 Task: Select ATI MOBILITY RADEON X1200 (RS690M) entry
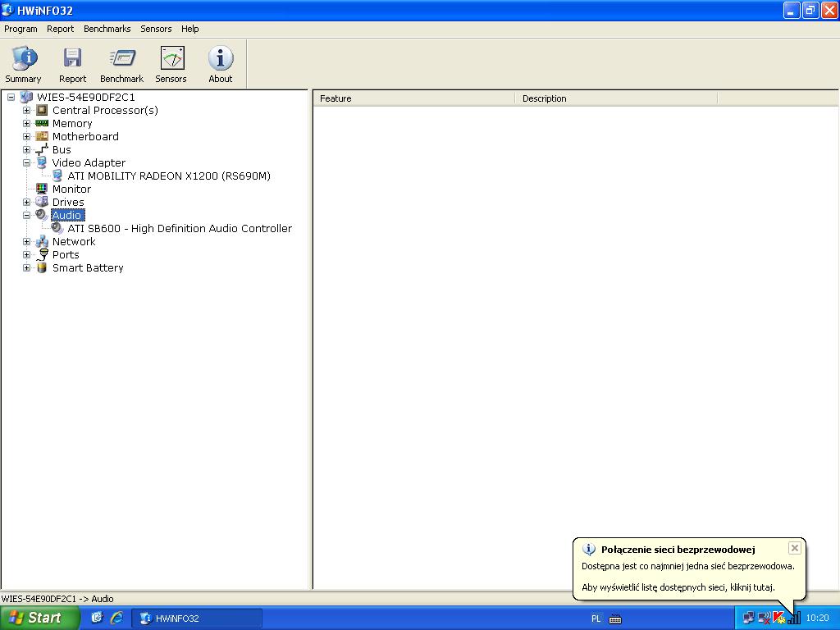tap(169, 176)
